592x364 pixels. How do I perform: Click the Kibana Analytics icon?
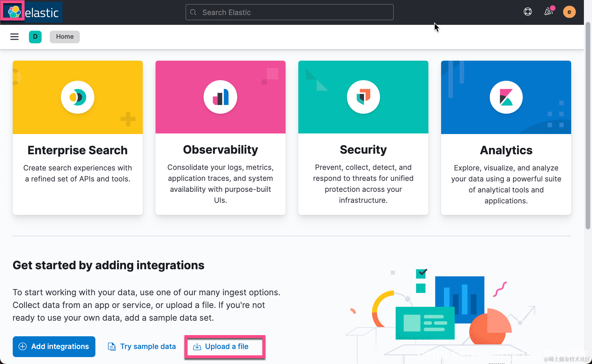pyautogui.click(x=506, y=97)
